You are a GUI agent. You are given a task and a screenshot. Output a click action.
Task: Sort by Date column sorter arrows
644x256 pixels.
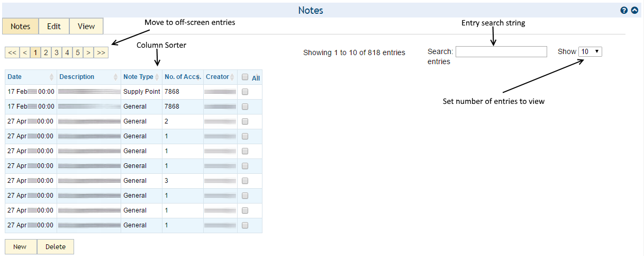click(x=51, y=77)
